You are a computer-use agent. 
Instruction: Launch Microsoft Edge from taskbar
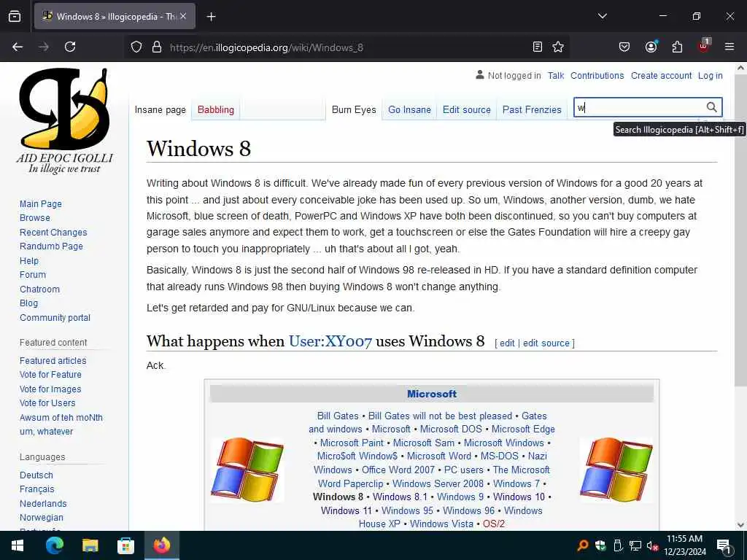click(x=54, y=545)
